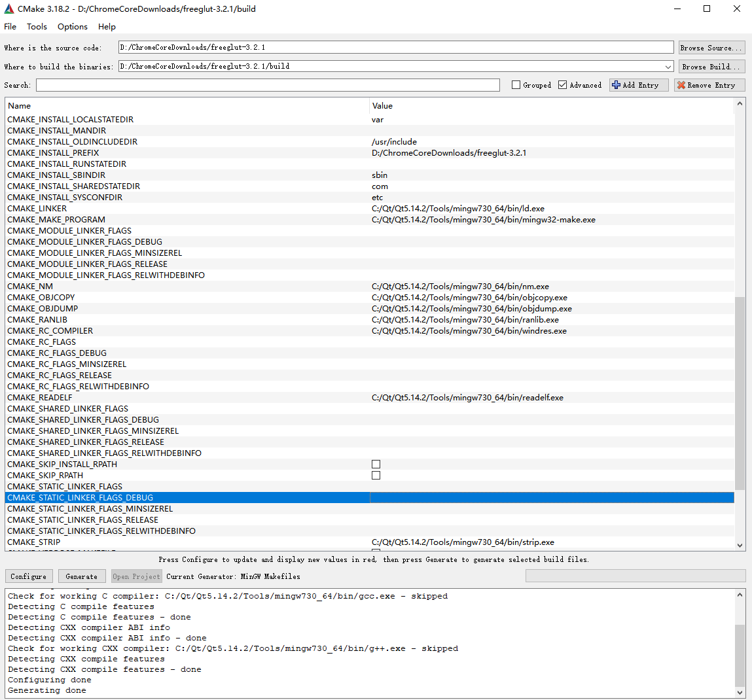
Task: Open the Help menu
Action: [107, 26]
